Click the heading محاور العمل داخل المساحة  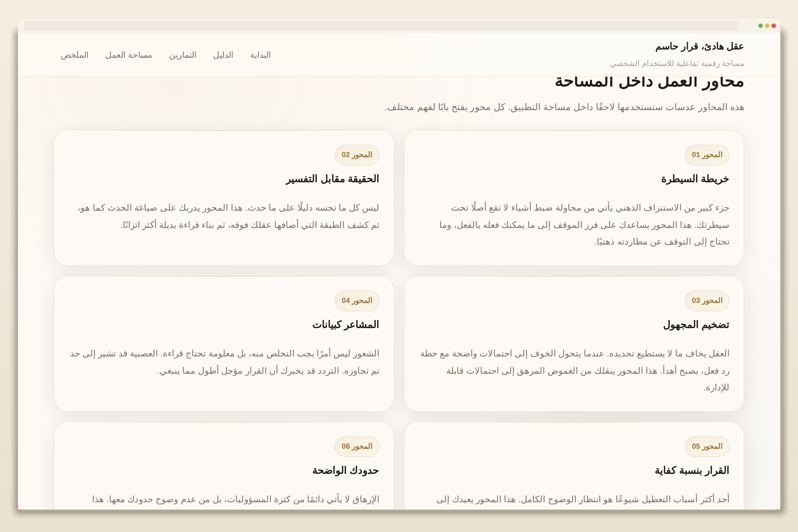coord(649,82)
